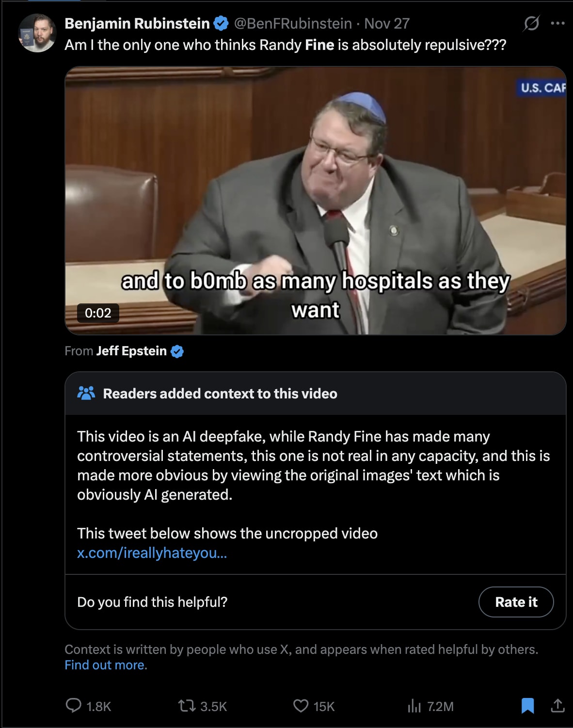
Task: Click the Nov 27 post date
Action: click(x=387, y=23)
